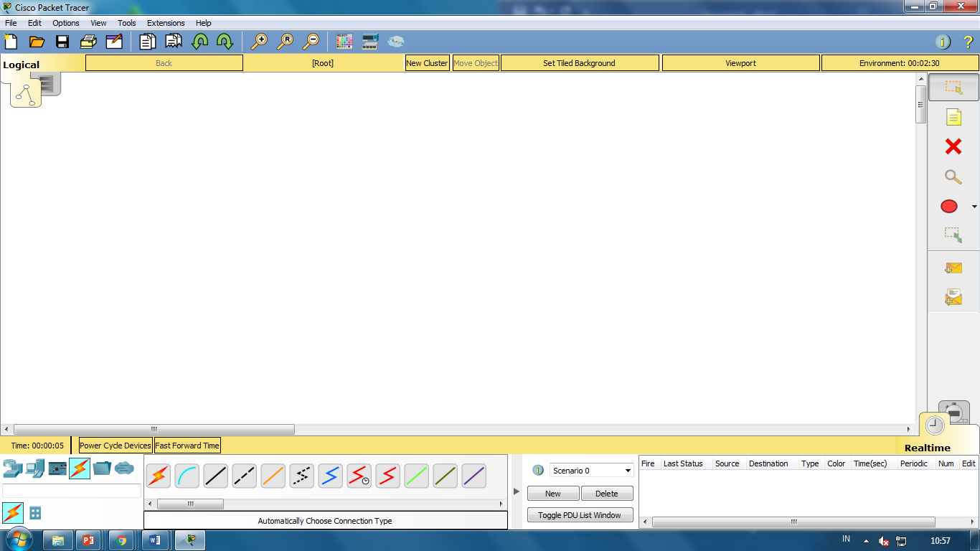Print the workspace using the printer icon
The image size is (980, 551).
point(88,42)
